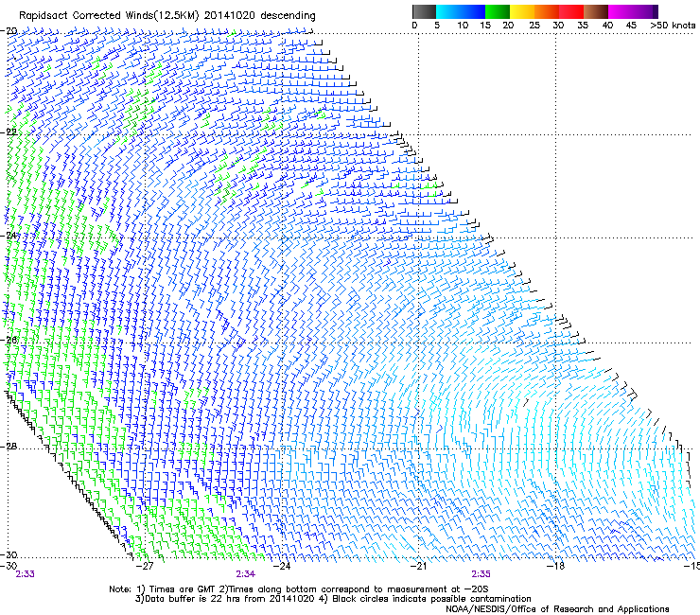Click the '-28' latitude axis label
Viewport: 700px width, 615px height.
[9, 447]
